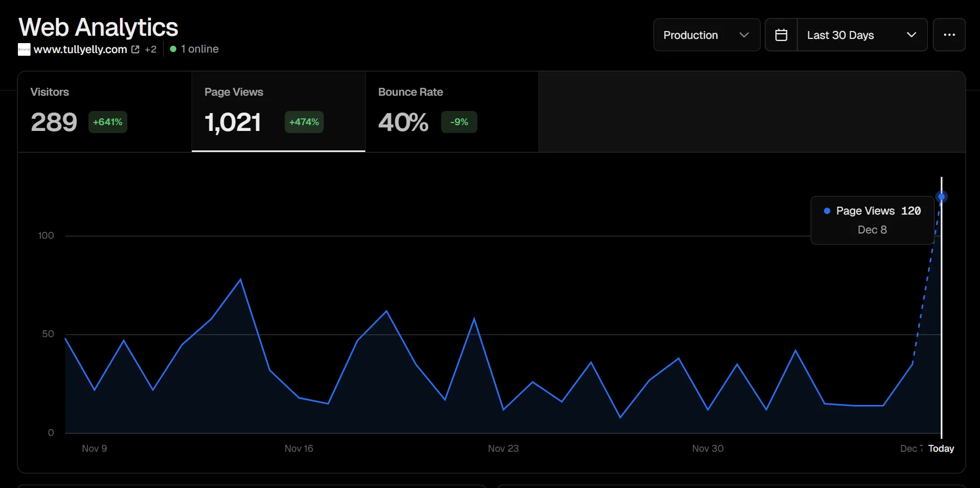980x488 pixels.
Task: Click the -9% bounce rate badge
Action: click(459, 122)
